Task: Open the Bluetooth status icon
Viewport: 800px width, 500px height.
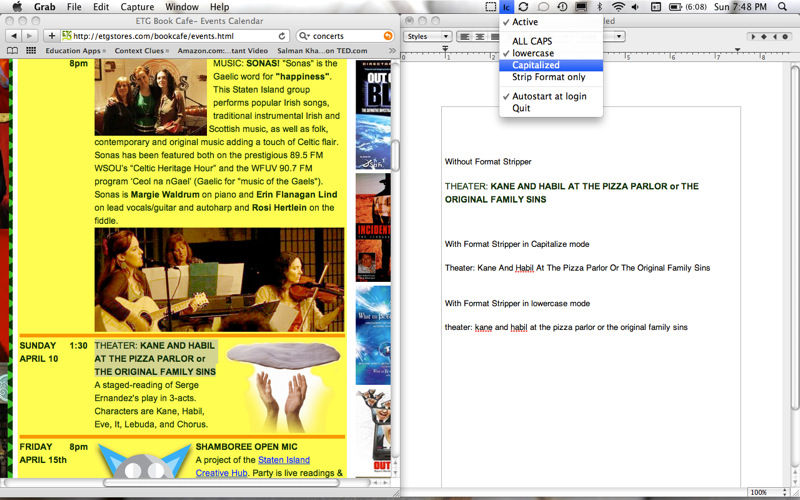Action: click(599, 7)
